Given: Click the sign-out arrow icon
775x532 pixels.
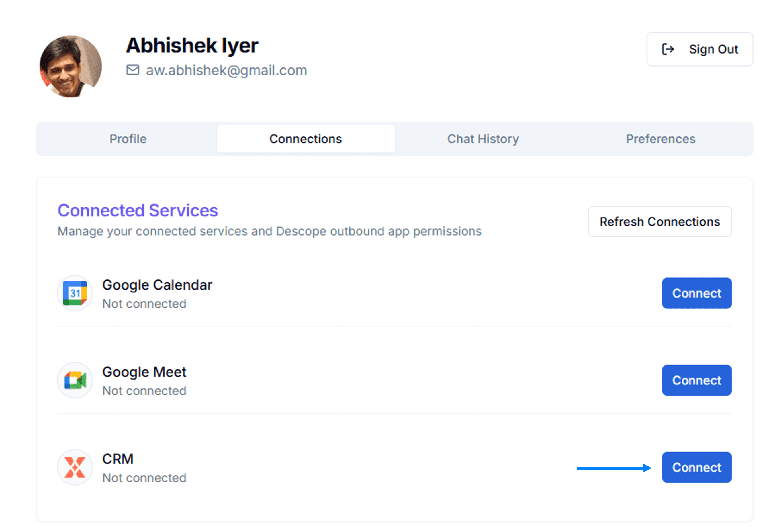Looking at the screenshot, I should click(x=668, y=49).
